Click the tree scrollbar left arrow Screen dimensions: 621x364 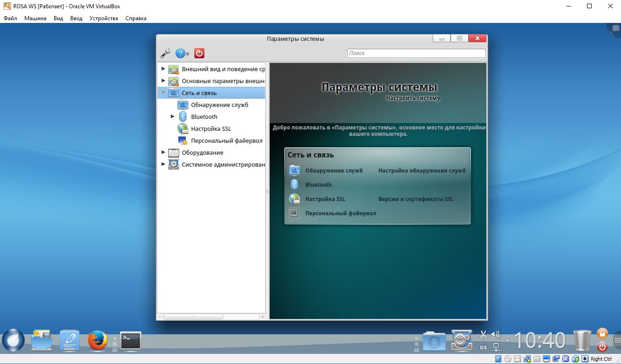(160, 317)
